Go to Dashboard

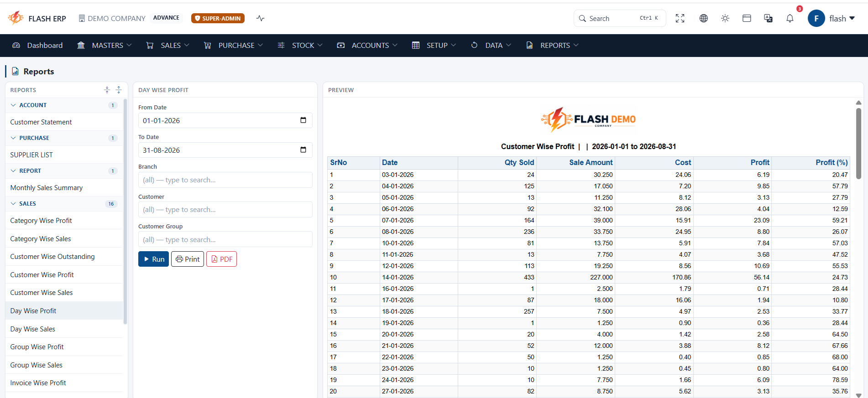pyautogui.click(x=37, y=45)
